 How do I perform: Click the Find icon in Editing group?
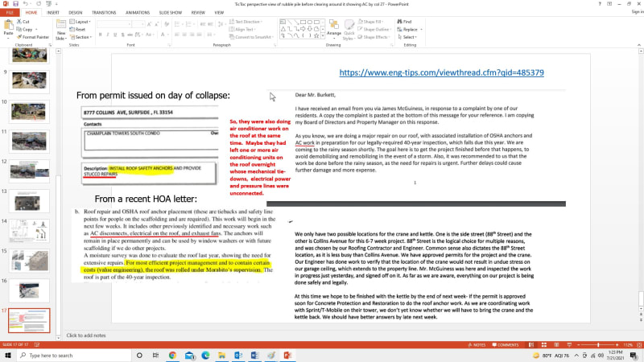pos(404,22)
